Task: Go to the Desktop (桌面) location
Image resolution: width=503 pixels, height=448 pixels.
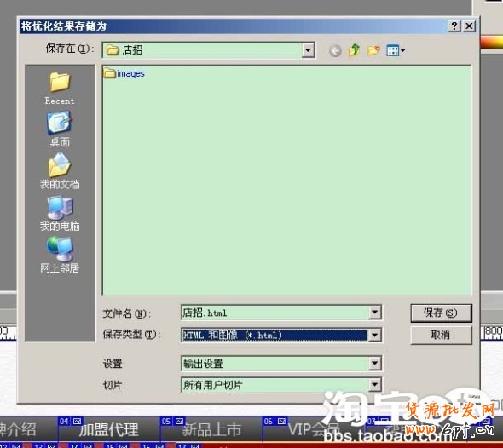Action: [x=60, y=129]
